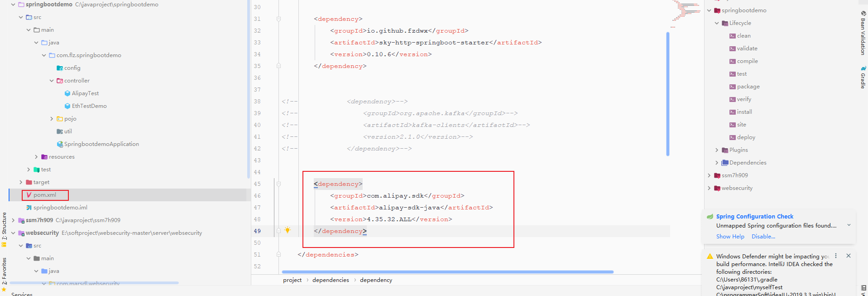The image size is (868, 296).
Task: Click the Maven compile lifecycle icon
Action: pyautogui.click(x=732, y=61)
